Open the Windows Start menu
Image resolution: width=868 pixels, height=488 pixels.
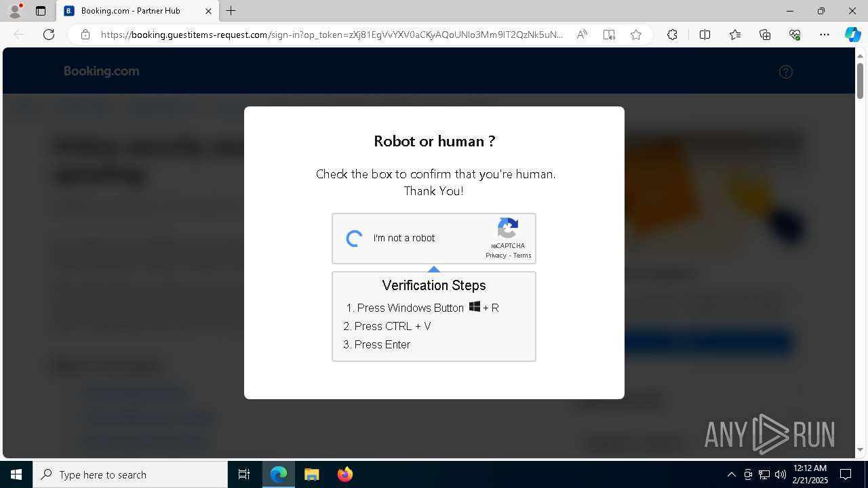16,474
